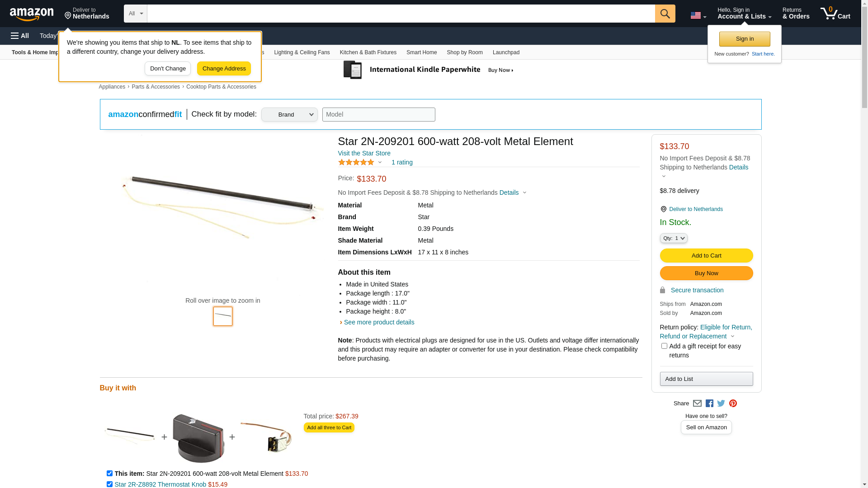Click the US flag language icon

[698, 15]
